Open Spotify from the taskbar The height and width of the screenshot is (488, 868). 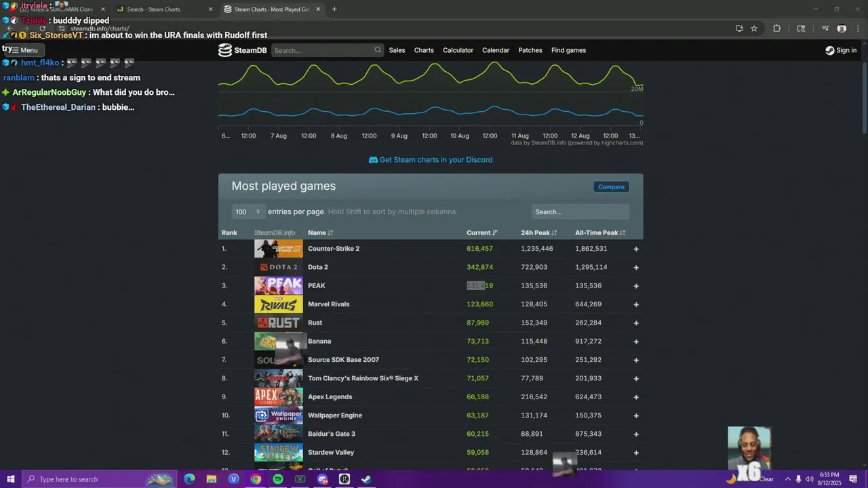(278, 479)
